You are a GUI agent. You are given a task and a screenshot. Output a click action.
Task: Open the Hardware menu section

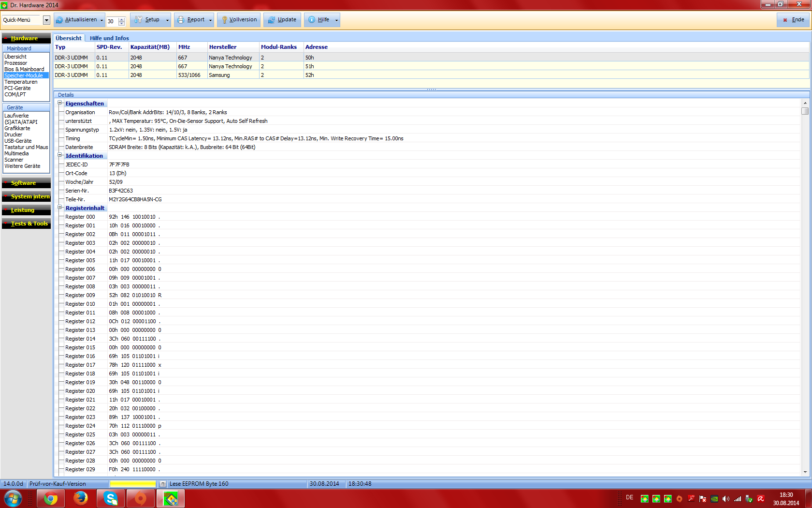[26, 38]
